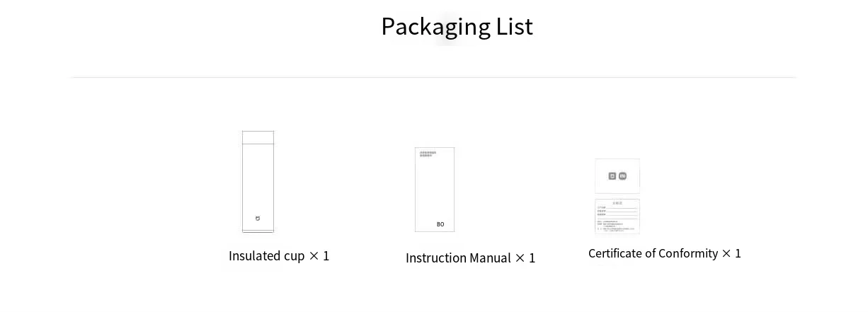
Task: Click the '× 1' quantity after Insulated cup
Action: 319,256
